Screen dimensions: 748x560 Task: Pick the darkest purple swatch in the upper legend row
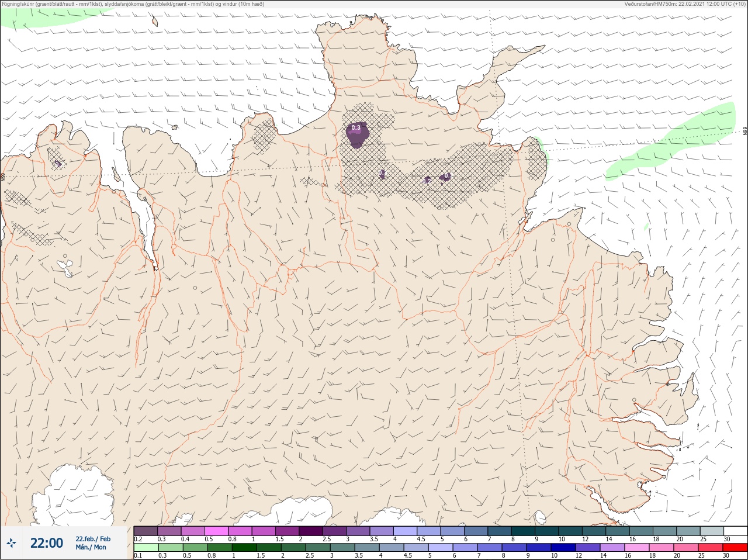311,531
